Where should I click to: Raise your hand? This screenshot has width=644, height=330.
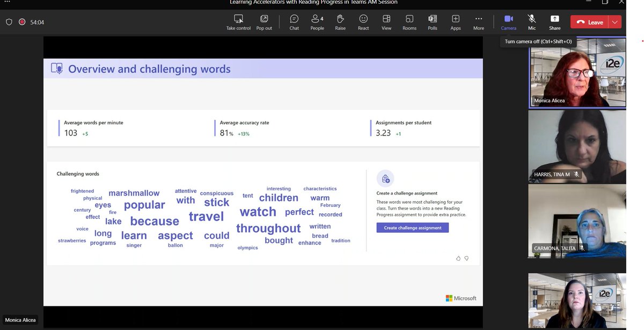[x=340, y=21]
